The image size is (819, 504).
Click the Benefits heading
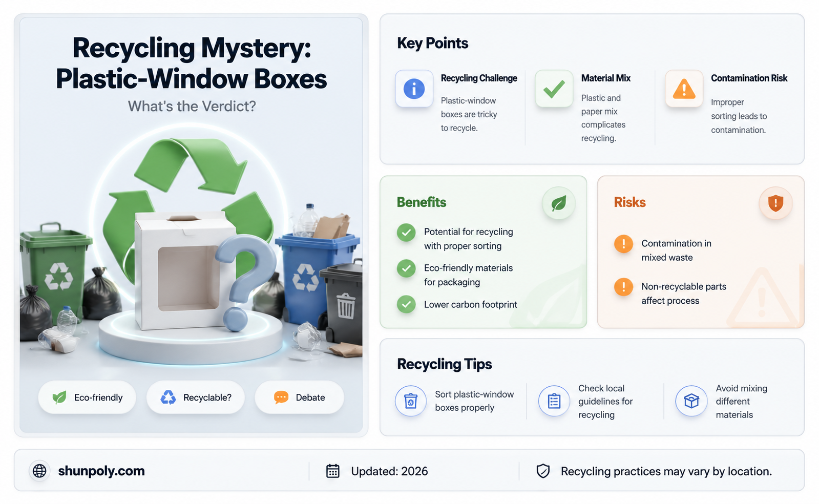[x=422, y=202]
